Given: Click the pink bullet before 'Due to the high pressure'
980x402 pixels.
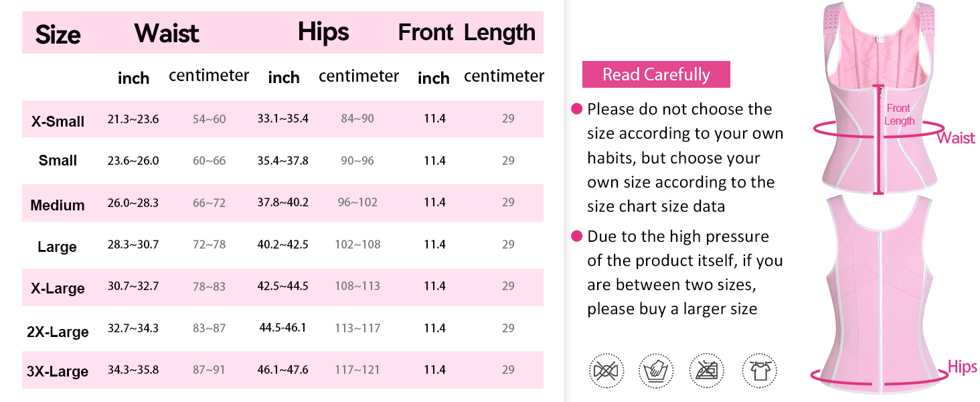Looking at the screenshot, I should [576, 237].
